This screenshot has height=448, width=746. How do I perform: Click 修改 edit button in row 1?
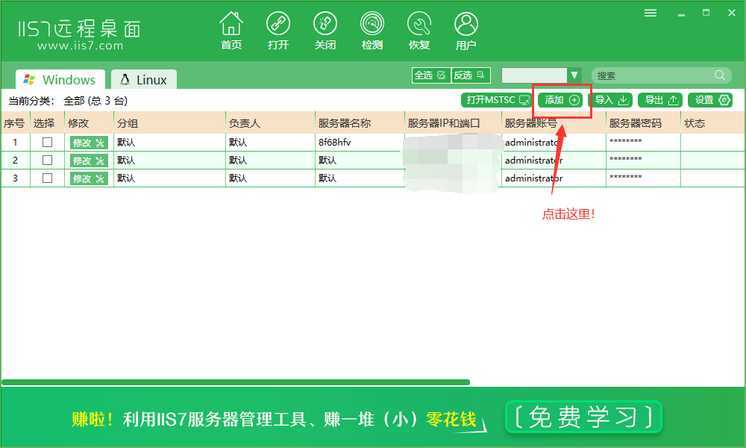(89, 143)
